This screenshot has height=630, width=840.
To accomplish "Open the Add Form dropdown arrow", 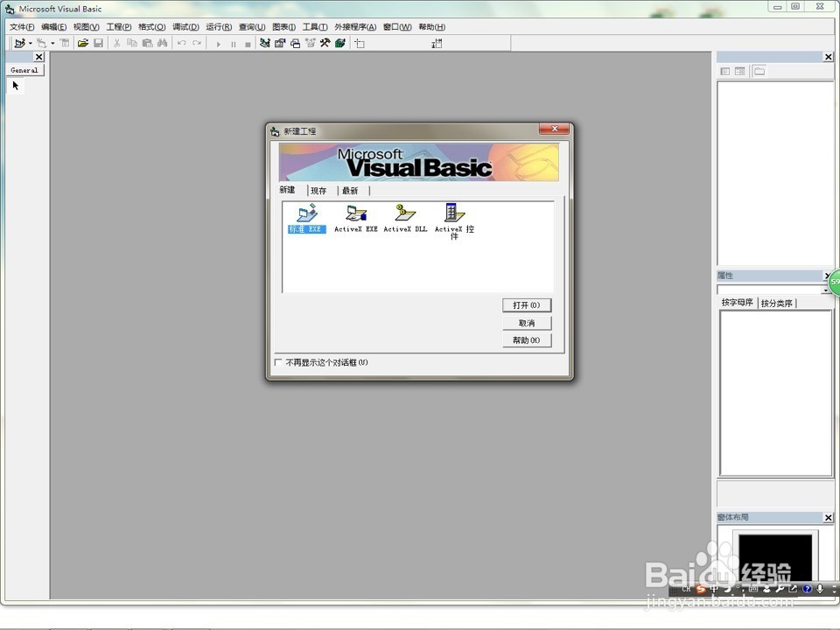I will coord(52,44).
